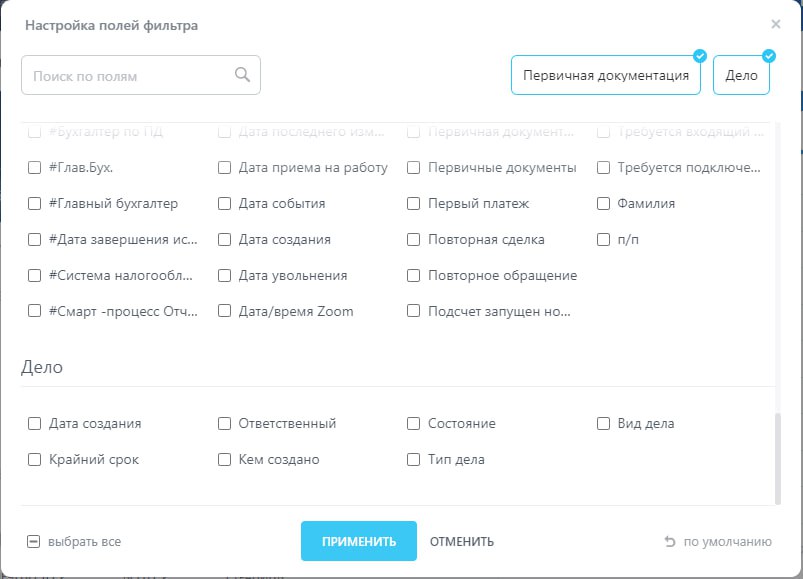Enable the Дата события checkbox
Screen dimensions: 803x579
tap(225, 204)
